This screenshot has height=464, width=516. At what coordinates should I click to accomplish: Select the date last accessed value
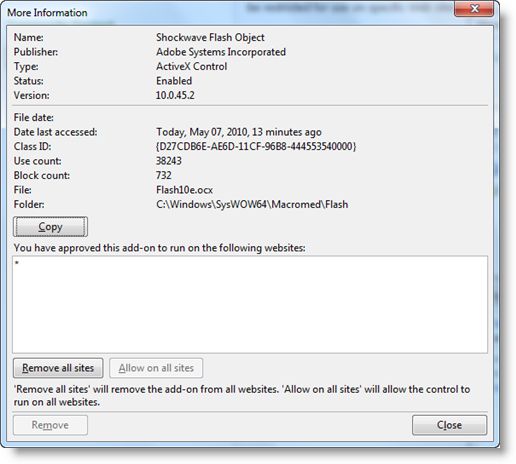pos(239,132)
